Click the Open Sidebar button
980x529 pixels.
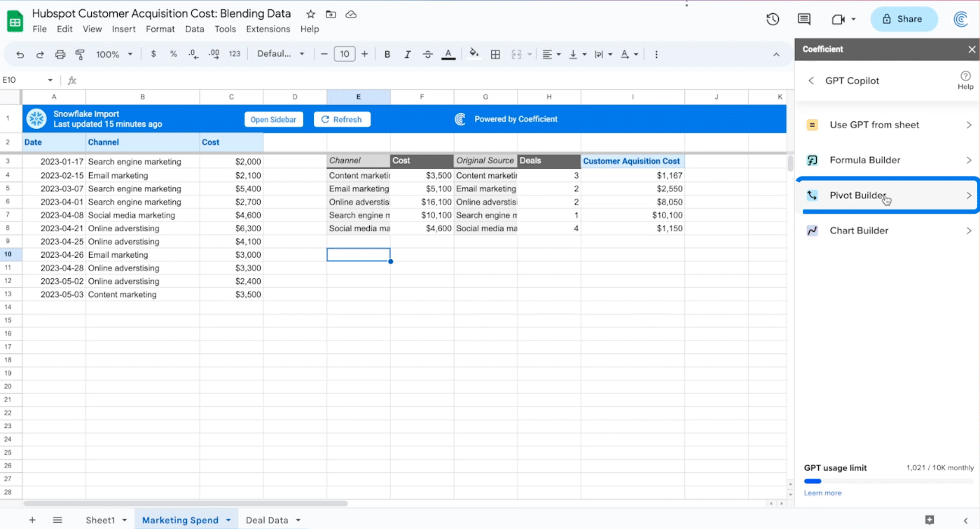273,119
